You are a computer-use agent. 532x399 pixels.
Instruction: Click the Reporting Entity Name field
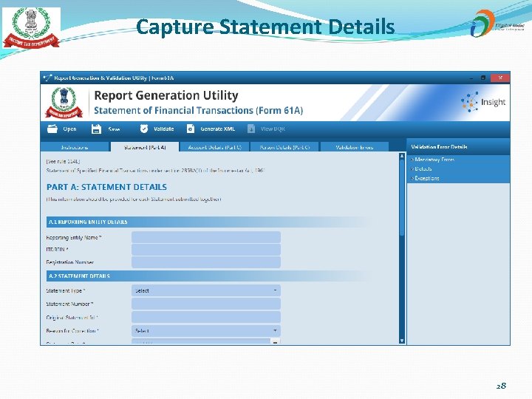pos(206,237)
